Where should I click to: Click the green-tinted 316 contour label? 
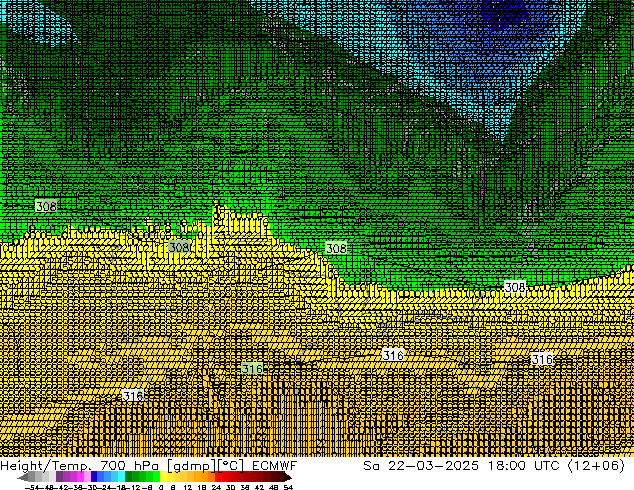pyautogui.click(x=252, y=368)
